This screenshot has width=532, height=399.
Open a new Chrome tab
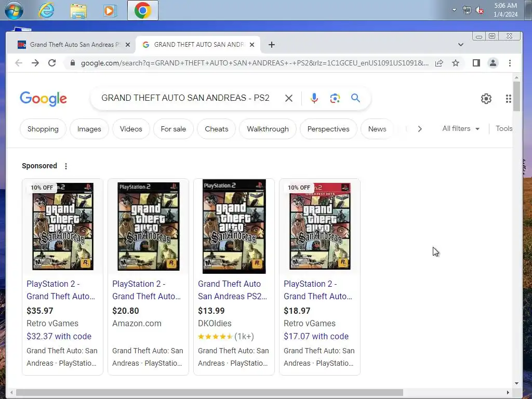coord(271,45)
